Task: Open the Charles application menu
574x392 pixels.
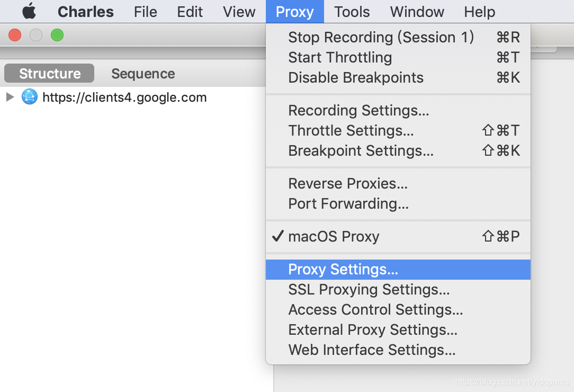Action: 86,12
